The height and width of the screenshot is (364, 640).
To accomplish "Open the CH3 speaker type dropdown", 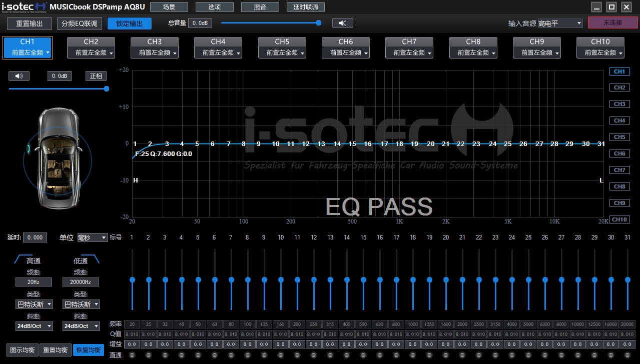I will [x=155, y=52].
